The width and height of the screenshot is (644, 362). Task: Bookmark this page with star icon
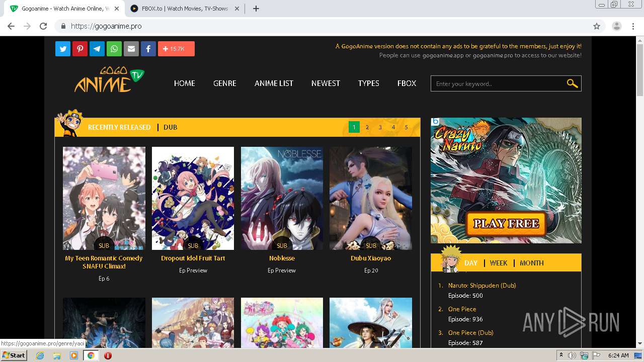coord(597,26)
